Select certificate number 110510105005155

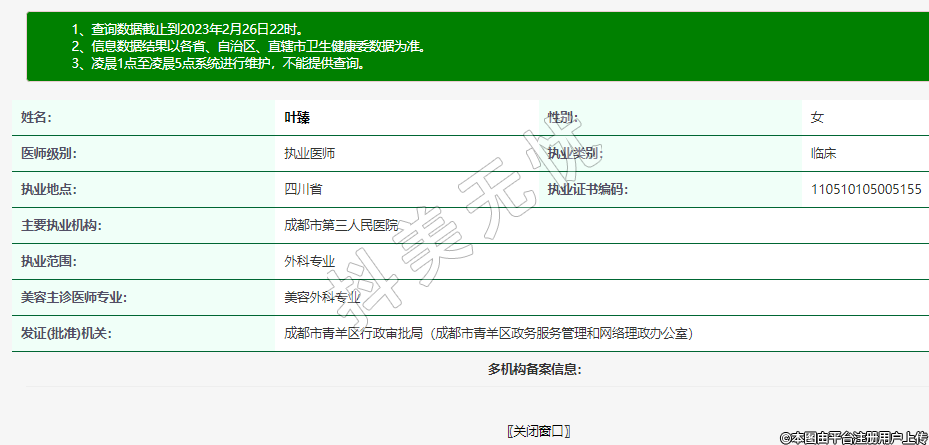(x=866, y=189)
